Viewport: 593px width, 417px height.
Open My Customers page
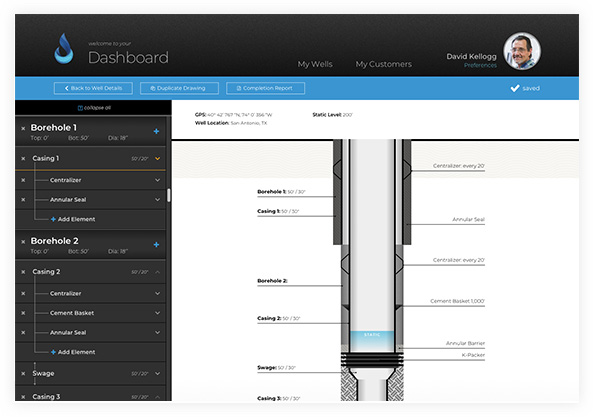coord(383,64)
